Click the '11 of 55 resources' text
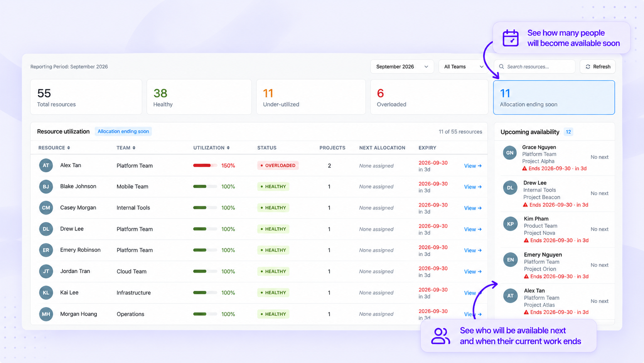 click(460, 132)
